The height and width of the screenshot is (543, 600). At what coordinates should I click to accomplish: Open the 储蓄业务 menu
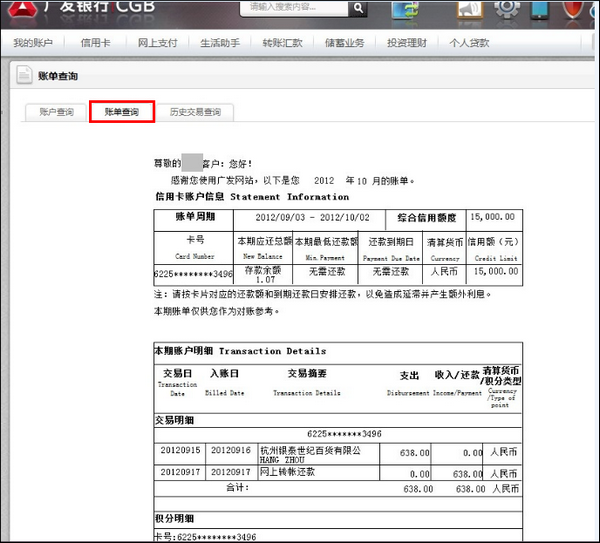(x=344, y=43)
